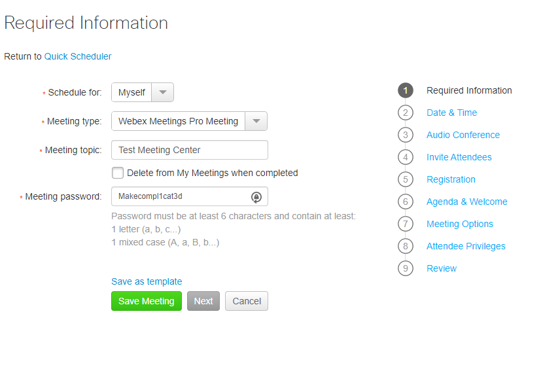The width and height of the screenshot is (560, 392).
Task: Open the Meeting Options step
Action: pos(460,224)
